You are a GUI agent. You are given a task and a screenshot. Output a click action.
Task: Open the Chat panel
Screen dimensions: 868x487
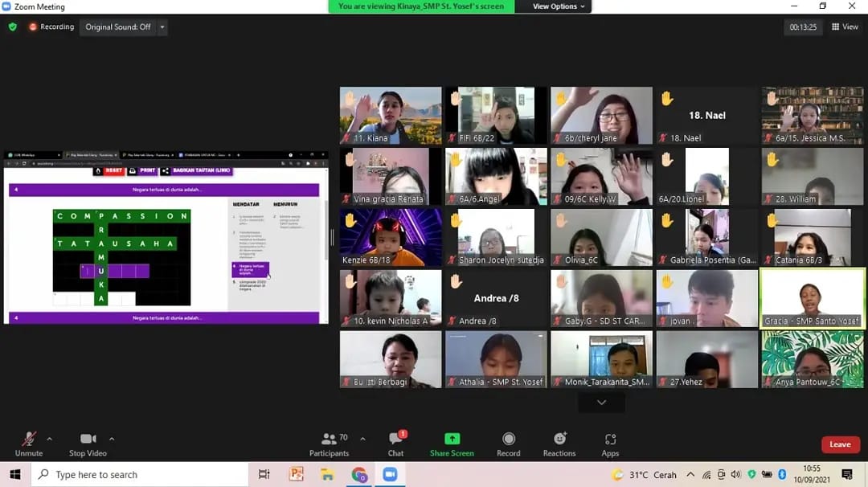395,443
